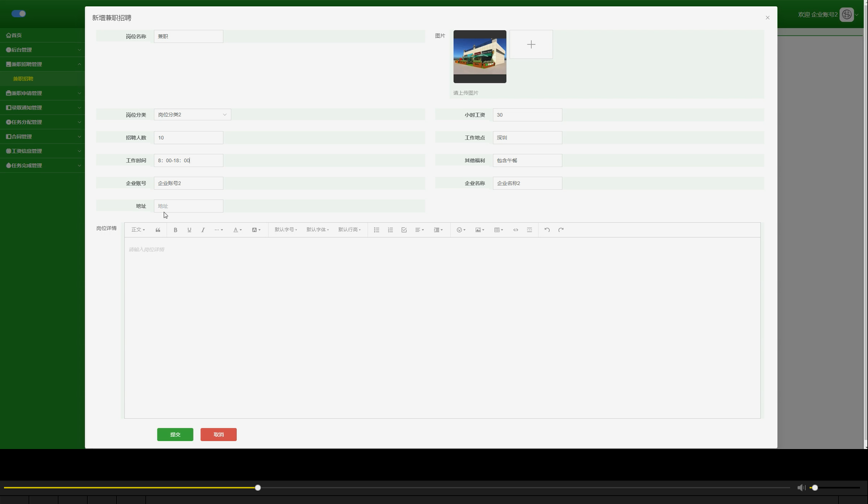The width and height of the screenshot is (868, 504).
Task: Focus the empty 地址 input field
Action: pos(188,206)
